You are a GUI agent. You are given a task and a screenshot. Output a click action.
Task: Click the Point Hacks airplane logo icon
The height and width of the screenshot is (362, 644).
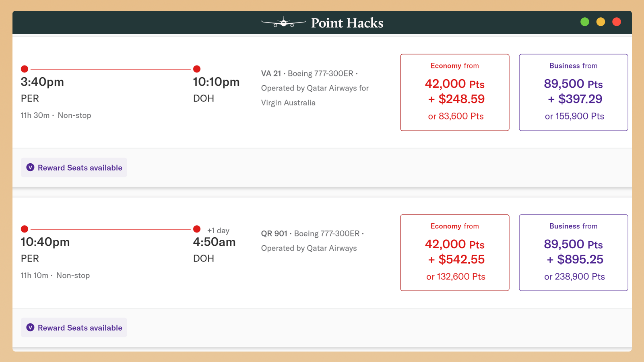[283, 23]
